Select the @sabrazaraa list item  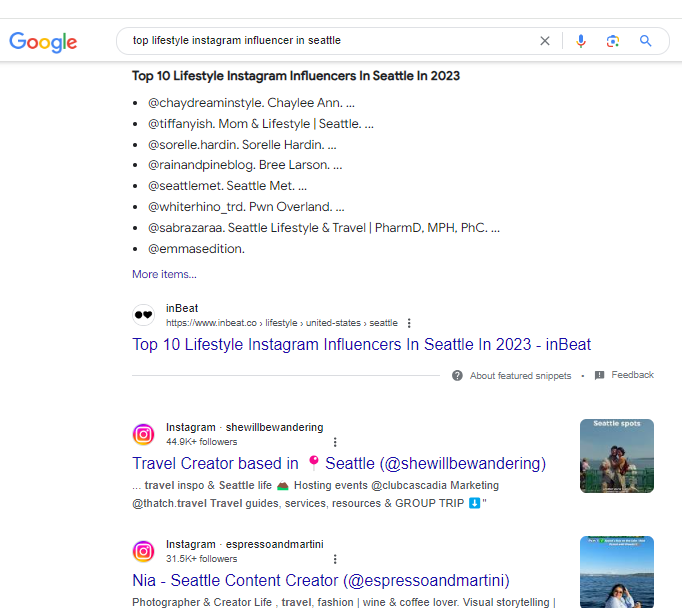coord(324,227)
